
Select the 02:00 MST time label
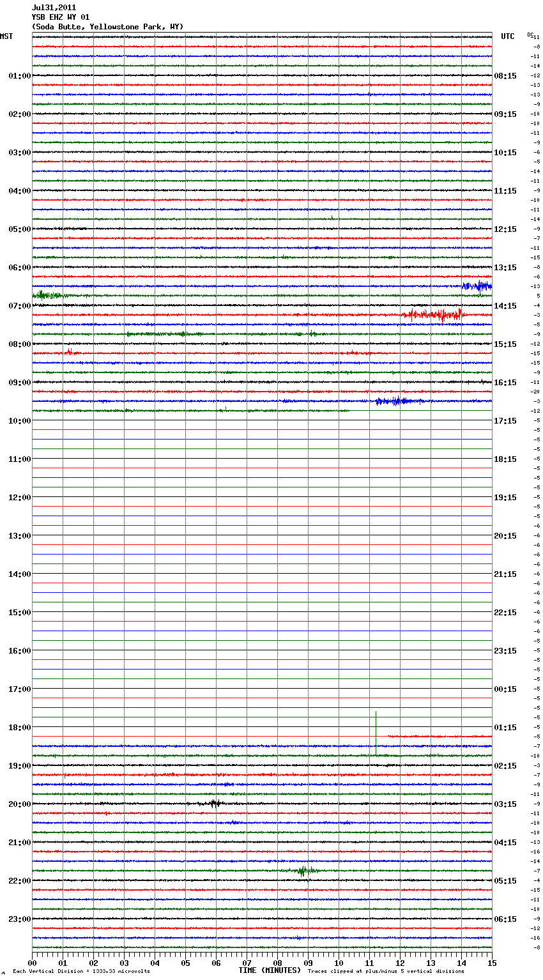point(20,114)
